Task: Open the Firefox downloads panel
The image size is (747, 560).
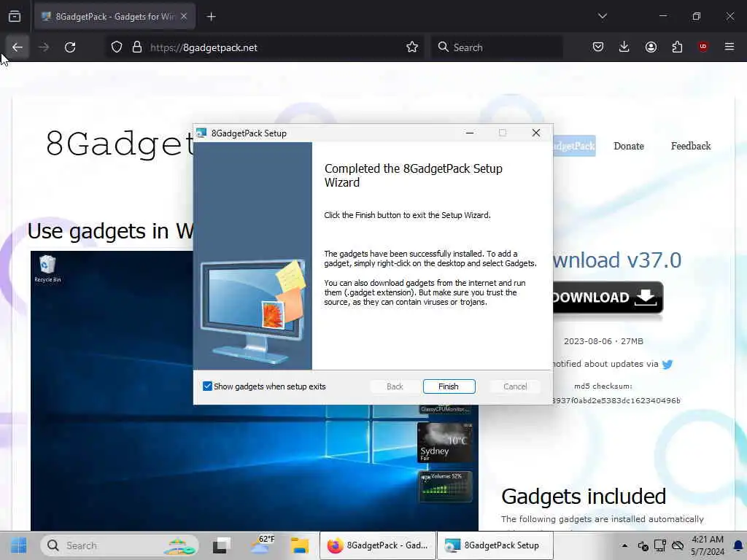Action: coord(624,47)
